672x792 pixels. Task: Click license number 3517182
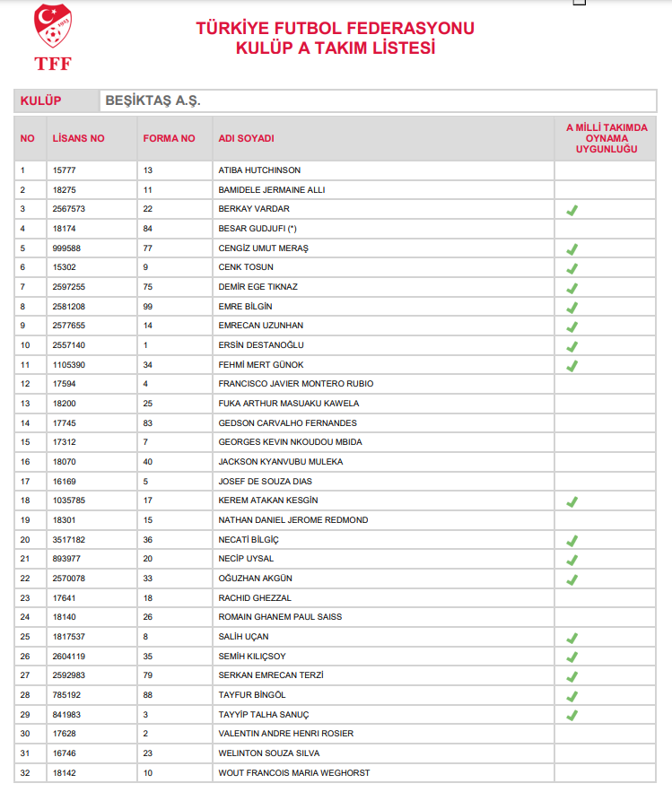click(69, 539)
